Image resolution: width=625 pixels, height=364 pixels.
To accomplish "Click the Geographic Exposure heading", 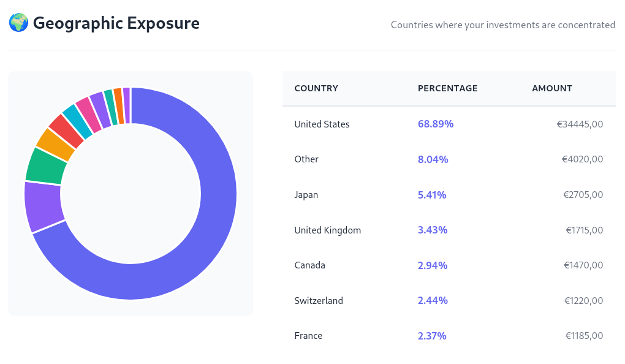I will click(116, 23).
